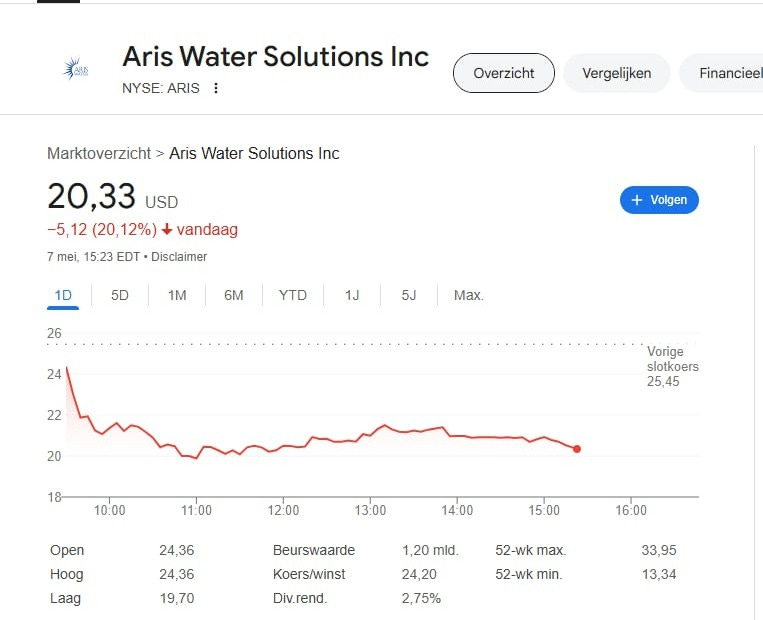
Task: Click the timestamp 7 mei, 15:23 EDT
Action: (x=93, y=256)
